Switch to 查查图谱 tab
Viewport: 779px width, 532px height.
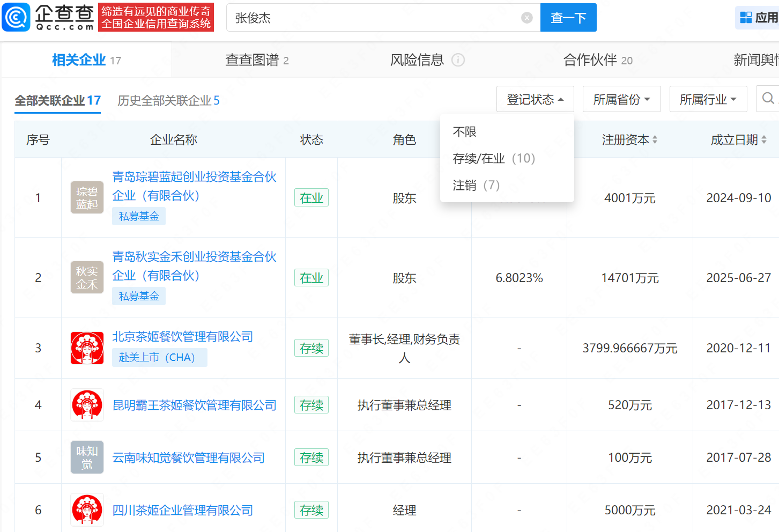point(257,60)
